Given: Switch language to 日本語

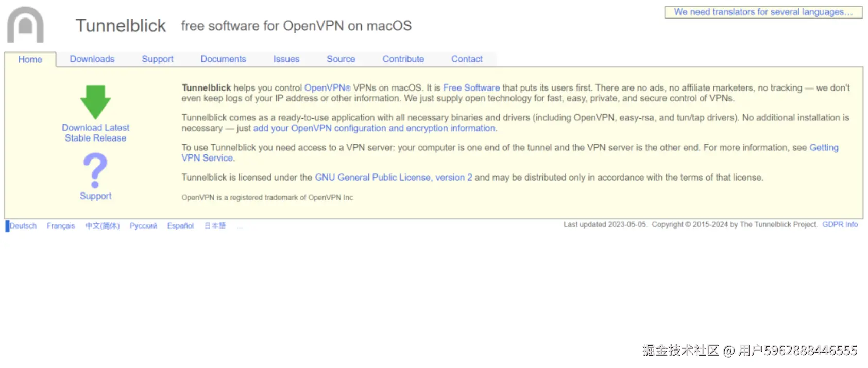Looking at the screenshot, I should click(x=215, y=226).
